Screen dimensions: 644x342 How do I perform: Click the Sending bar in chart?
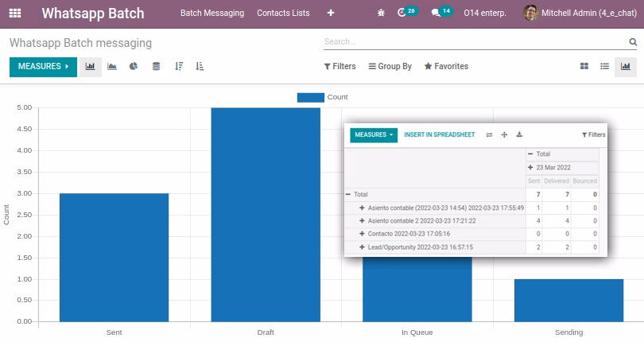click(568, 301)
